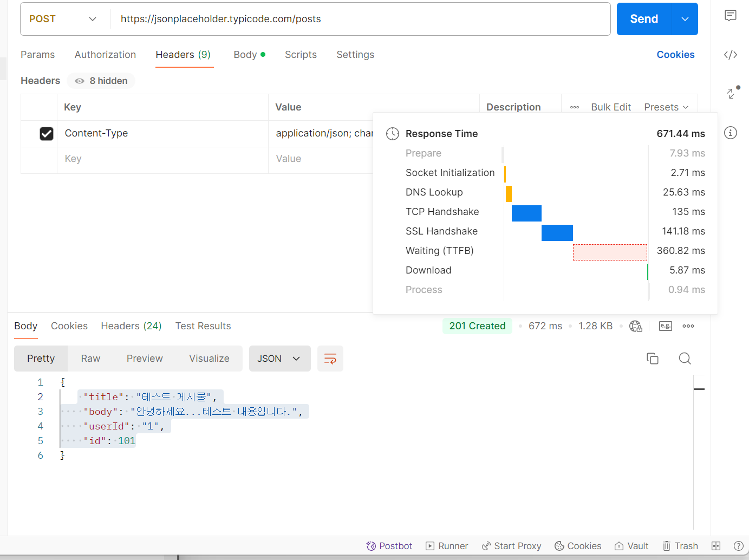This screenshot has height=560, width=749.
Task: Click the network globe lock icon
Action: [636, 326]
